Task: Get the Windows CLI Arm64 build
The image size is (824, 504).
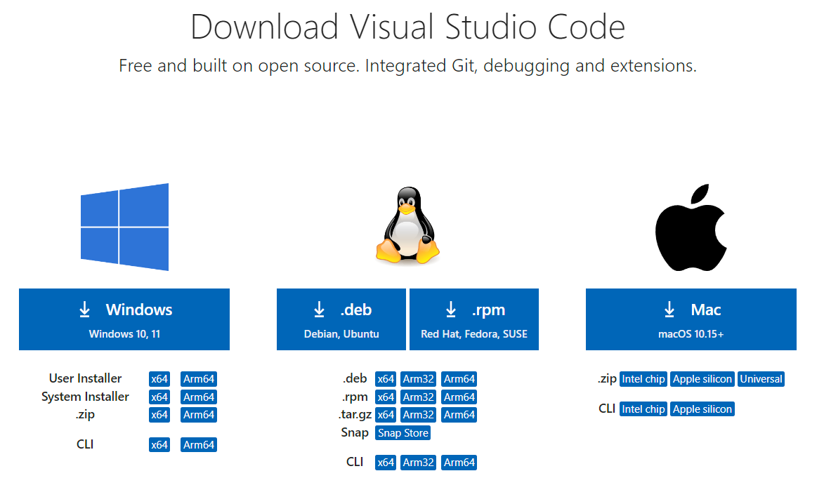Action: click(x=199, y=444)
